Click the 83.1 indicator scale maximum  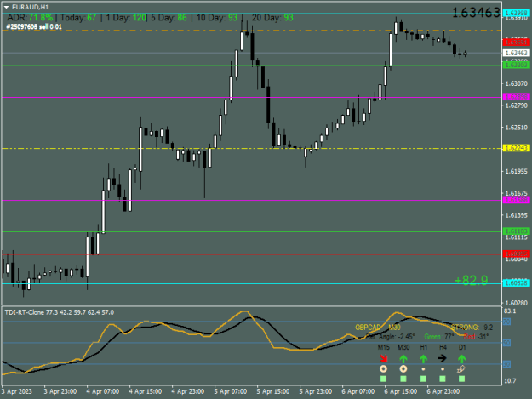coord(510,311)
